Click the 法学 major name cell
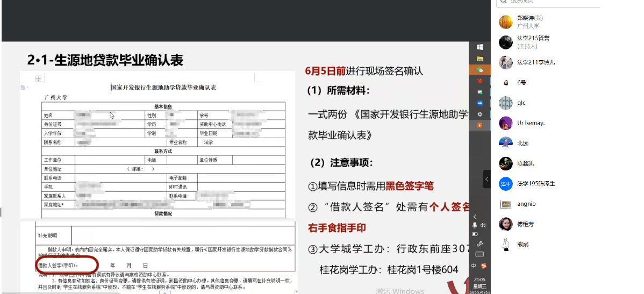Image resolution: width=644 pixels, height=294 pixels. click(x=241, y=142)
